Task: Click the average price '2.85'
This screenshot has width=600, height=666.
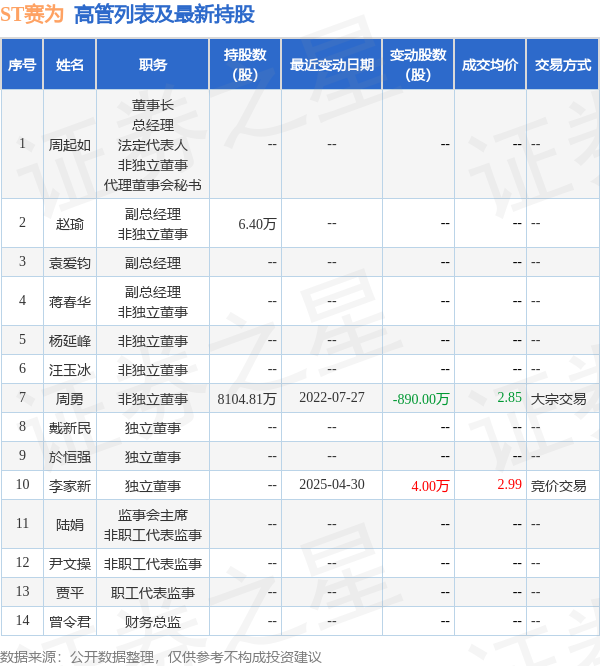Action: [509, 398]
